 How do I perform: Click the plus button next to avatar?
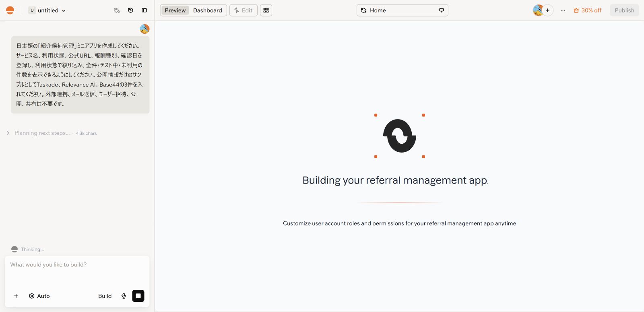point(547,10)
